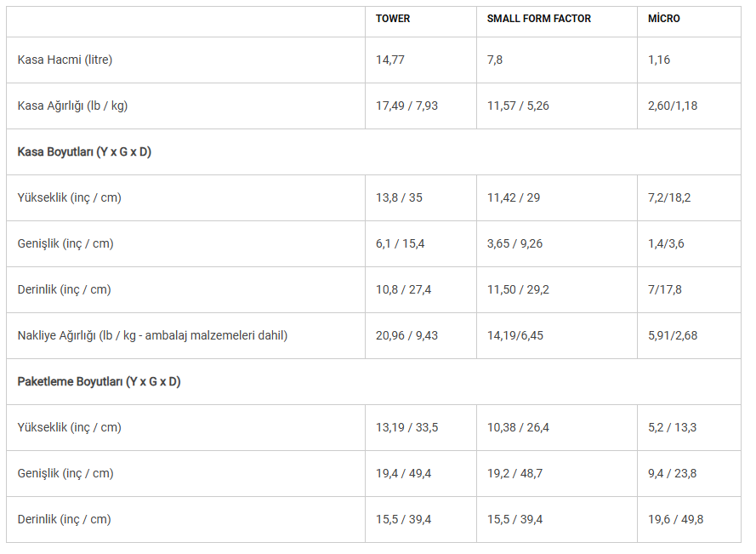Select the Kasa Boyutları (Y x G x D) heading

tap(84, 152)
